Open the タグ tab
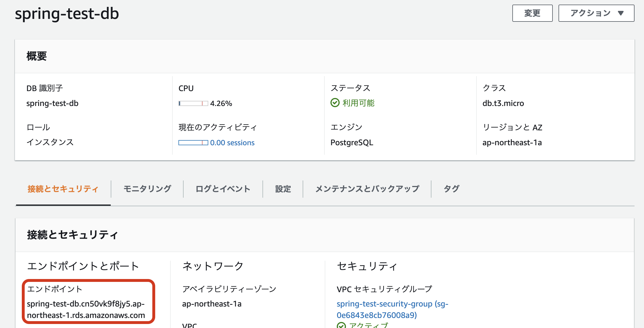 click(x=452, y=188)
